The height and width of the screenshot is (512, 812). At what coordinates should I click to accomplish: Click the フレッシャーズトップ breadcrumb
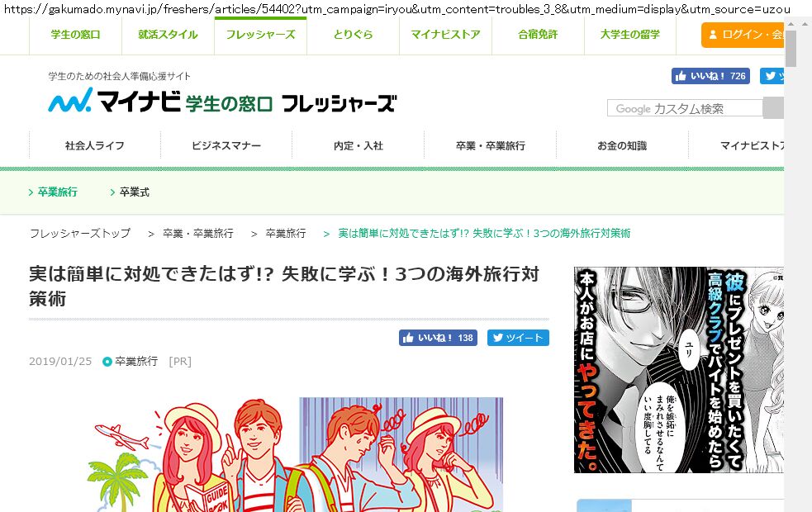click(80, 234)
